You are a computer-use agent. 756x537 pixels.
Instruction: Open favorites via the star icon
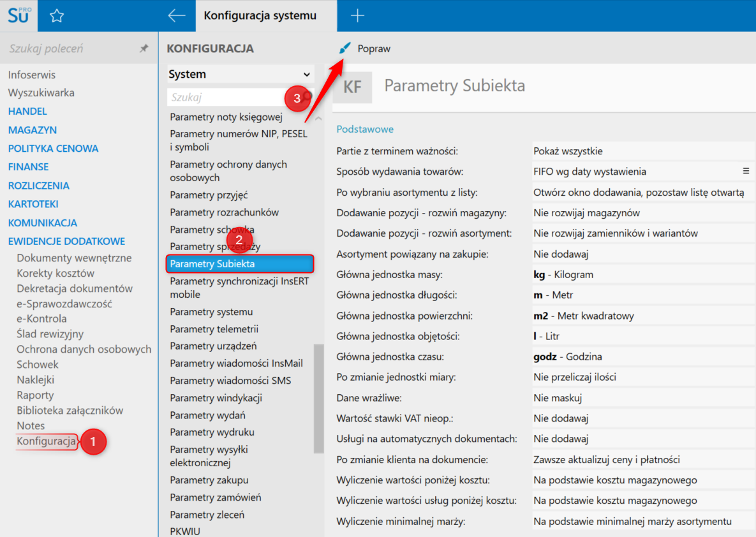click(57, 15)
